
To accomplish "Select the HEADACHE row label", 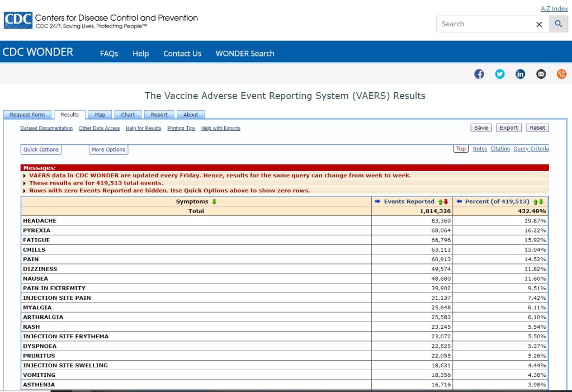I will coord(40,221).
